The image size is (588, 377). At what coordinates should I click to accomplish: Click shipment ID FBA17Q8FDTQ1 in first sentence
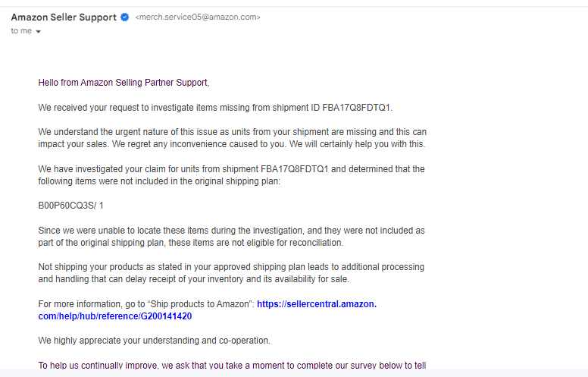[x=357, y=108]
